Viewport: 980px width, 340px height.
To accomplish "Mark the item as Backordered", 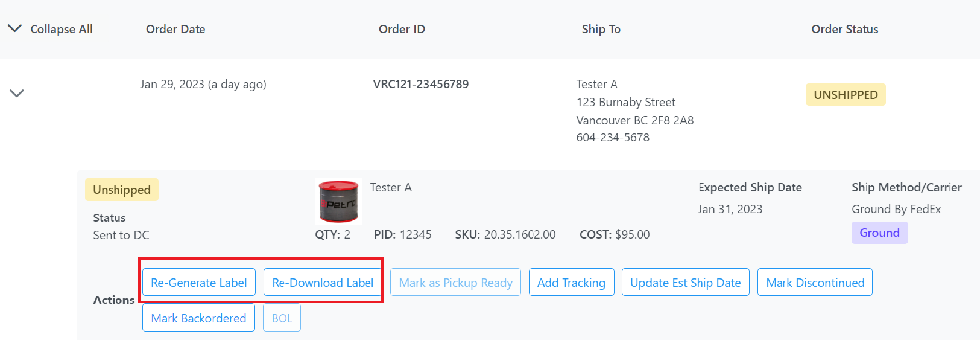I will point(198,318).
